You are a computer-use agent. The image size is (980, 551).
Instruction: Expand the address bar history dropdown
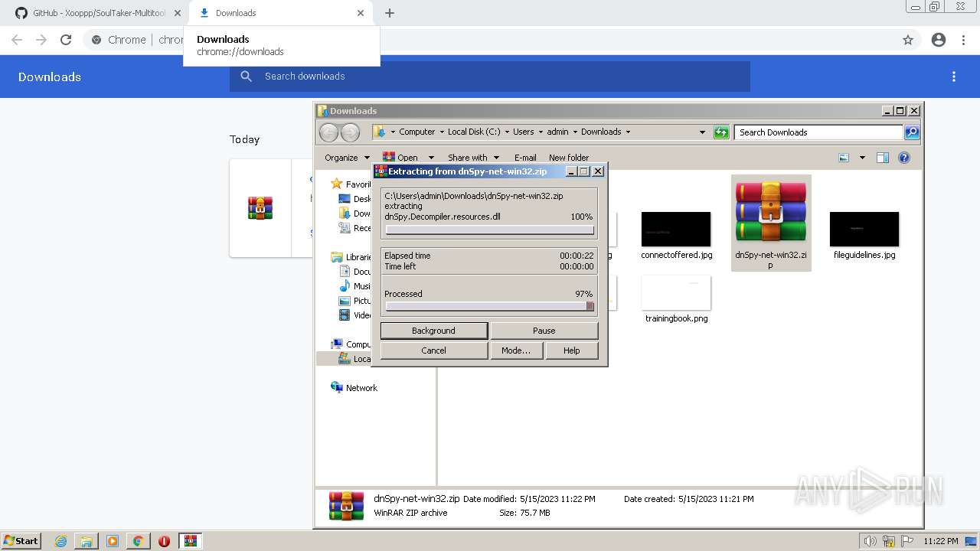(702, 132)
